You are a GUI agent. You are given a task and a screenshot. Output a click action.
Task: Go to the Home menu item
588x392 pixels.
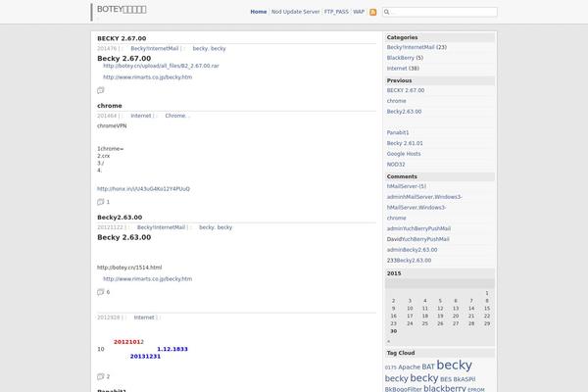(x=259, y=12)
